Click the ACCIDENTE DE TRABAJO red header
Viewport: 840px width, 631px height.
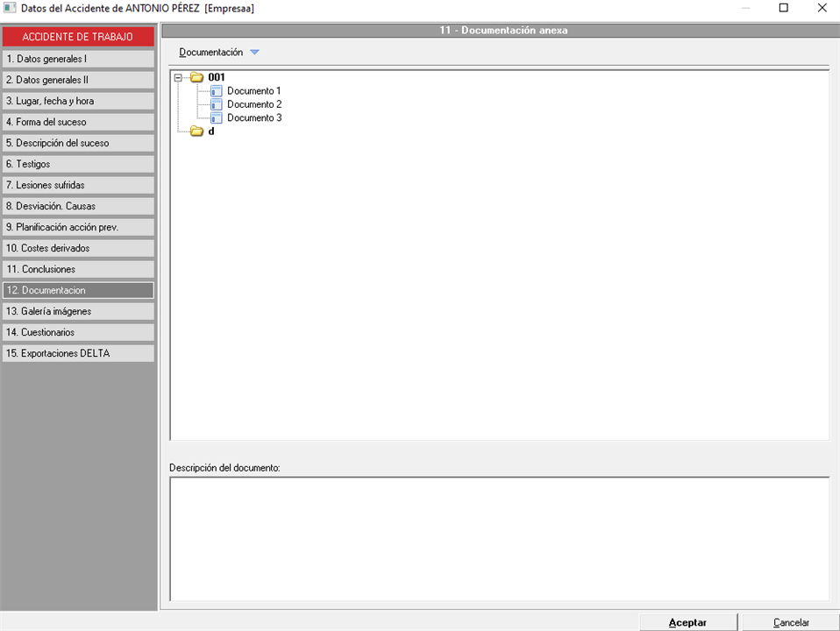click(78, 37)
